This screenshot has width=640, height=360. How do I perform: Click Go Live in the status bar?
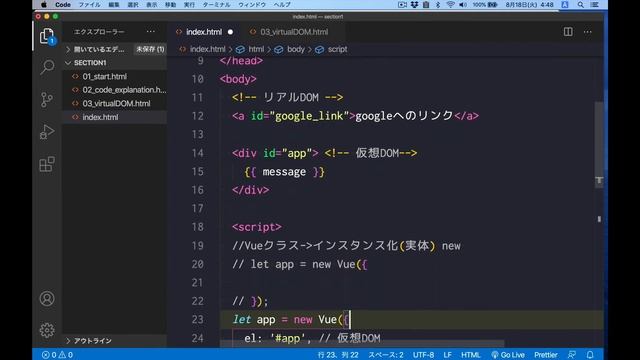tap(508, 355)
